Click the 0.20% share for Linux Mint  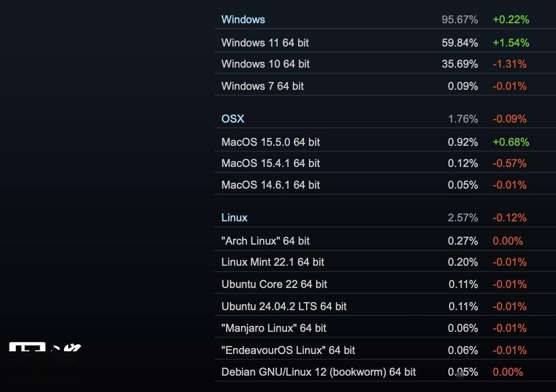pos(463,262)
